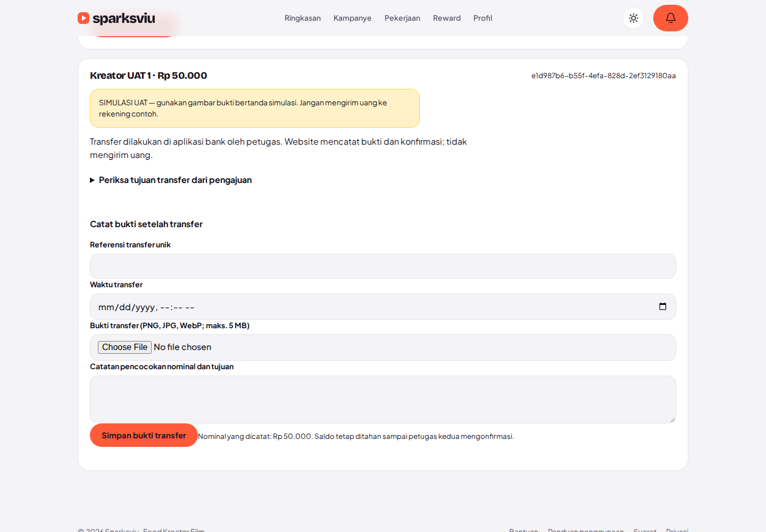
Task: Click the sparksviu wordmark
Action: tap(124, 18)
